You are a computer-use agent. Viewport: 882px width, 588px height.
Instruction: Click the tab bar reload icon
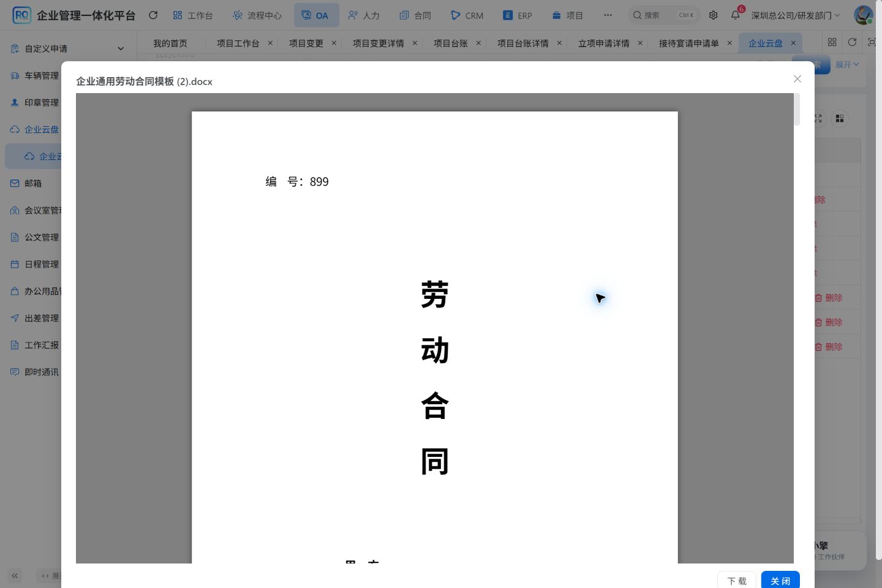[x=852, y=42]
